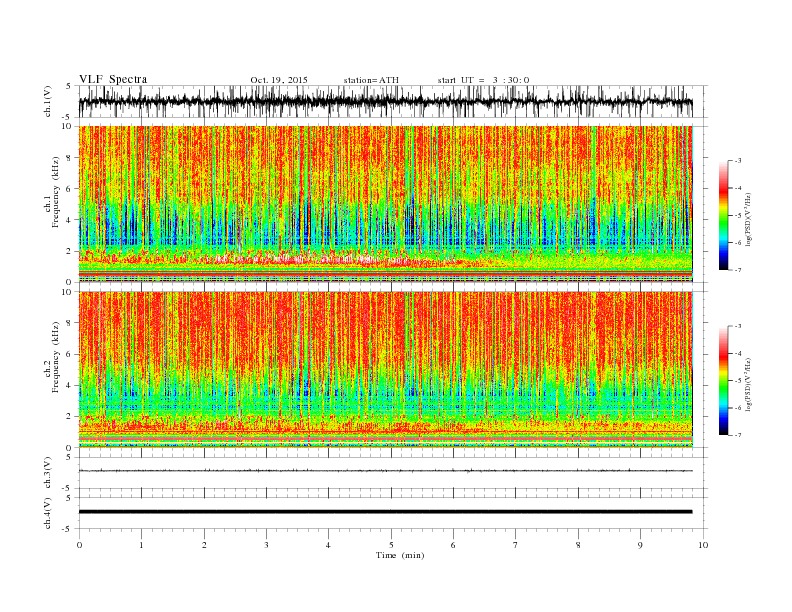This screenshot has width=792, height=612.
Task: Click the 'station=ATH' header label
Action: 371,80
